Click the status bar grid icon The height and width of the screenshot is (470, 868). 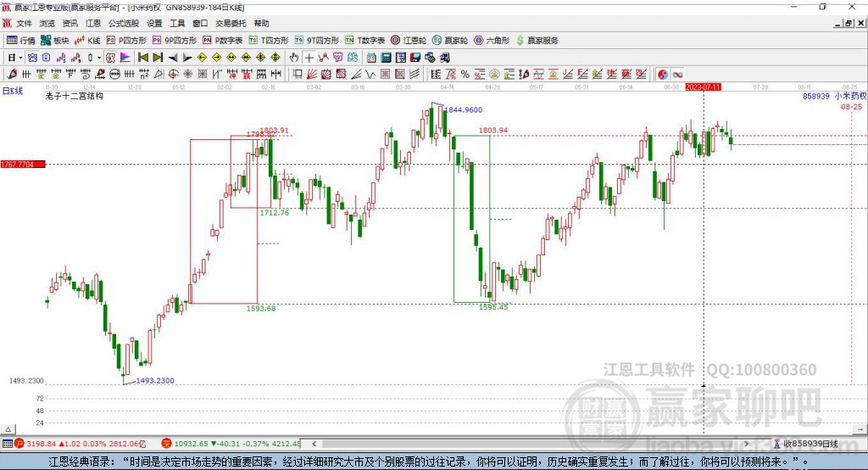[7, 444]
